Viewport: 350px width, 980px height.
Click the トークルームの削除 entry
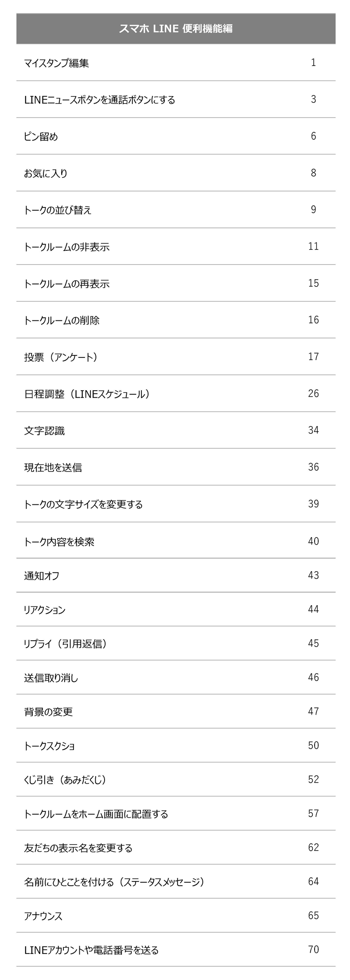62,320
